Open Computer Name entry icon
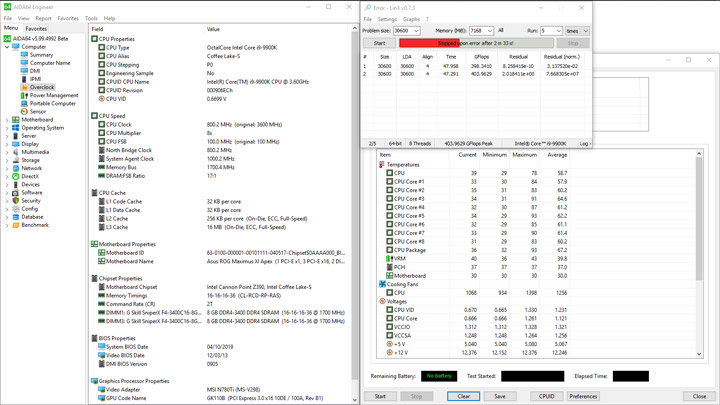This screenshot has height=405, width=720. (x=24, y=63)
